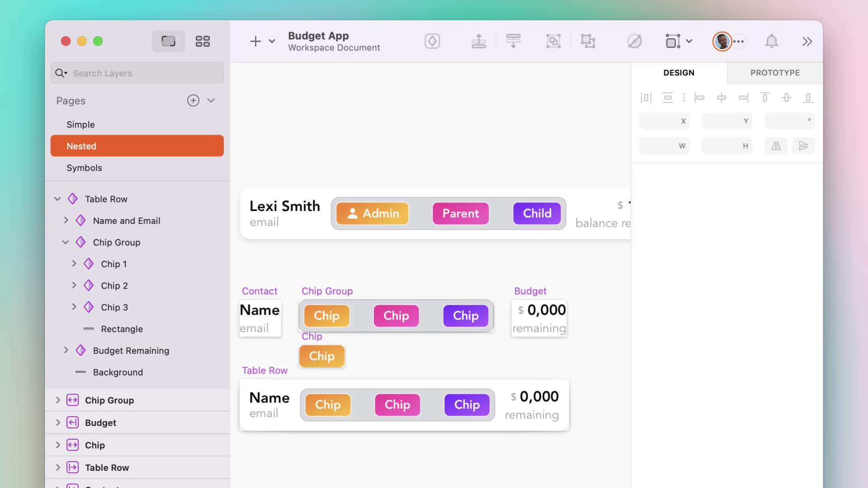Switch to the Prototype tab
The image size is (868, 488).
[x=775, y=73]
